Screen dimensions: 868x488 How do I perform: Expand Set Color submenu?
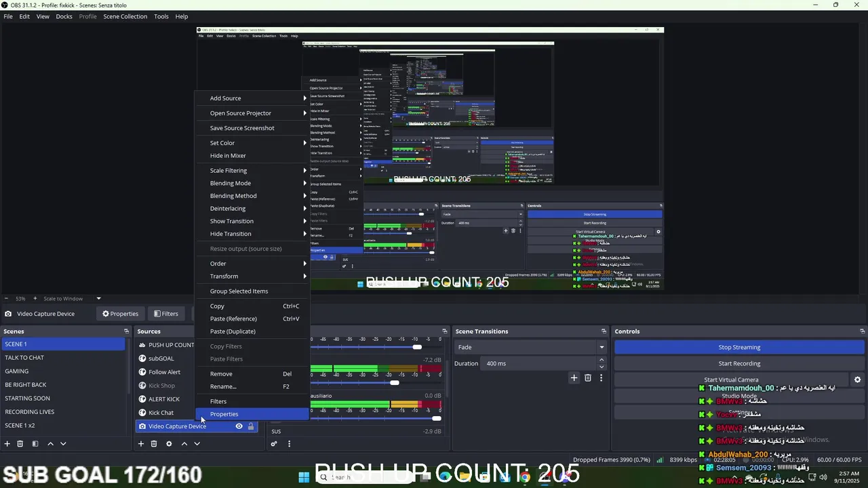point(252,143)
